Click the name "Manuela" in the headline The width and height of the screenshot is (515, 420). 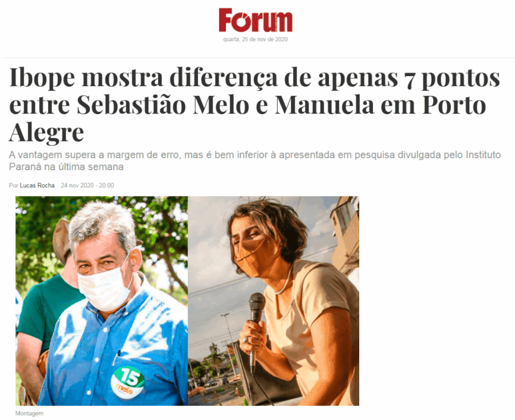325,105
